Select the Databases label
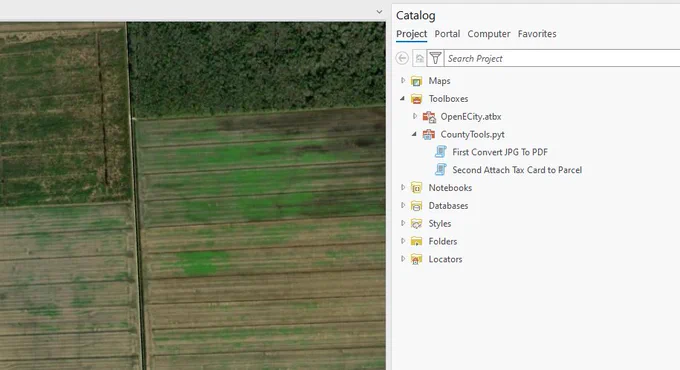This screenshot has height=370, width=680. coord(448,206)
